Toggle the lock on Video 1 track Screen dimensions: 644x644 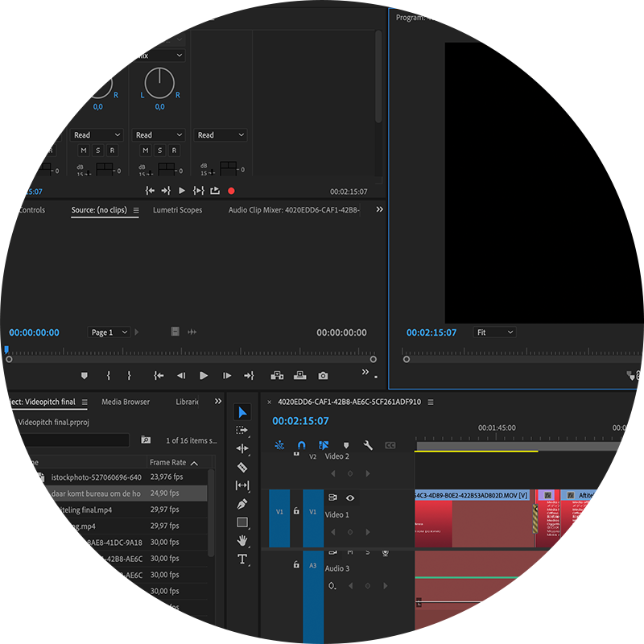[x=296, y=511]
